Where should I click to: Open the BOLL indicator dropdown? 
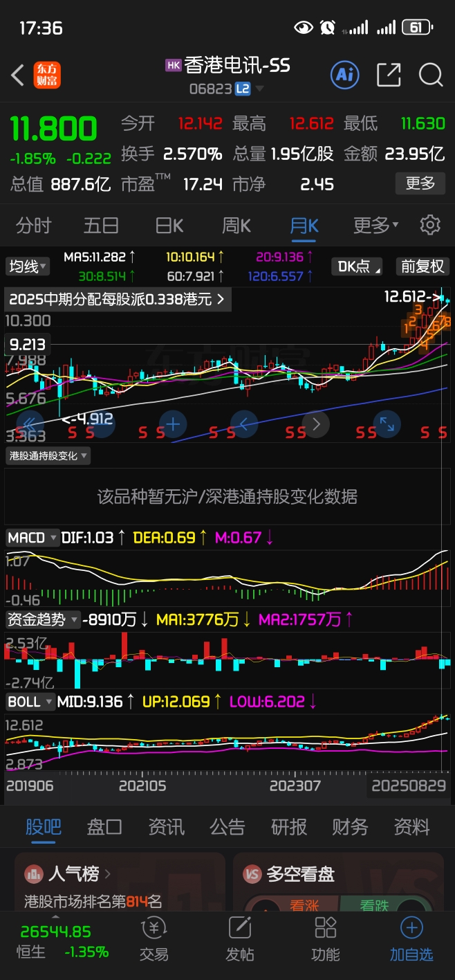coord(30,702)
